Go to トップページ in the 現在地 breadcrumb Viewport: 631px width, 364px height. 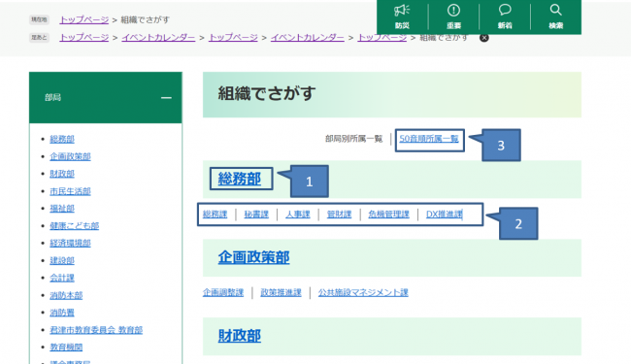84,19
